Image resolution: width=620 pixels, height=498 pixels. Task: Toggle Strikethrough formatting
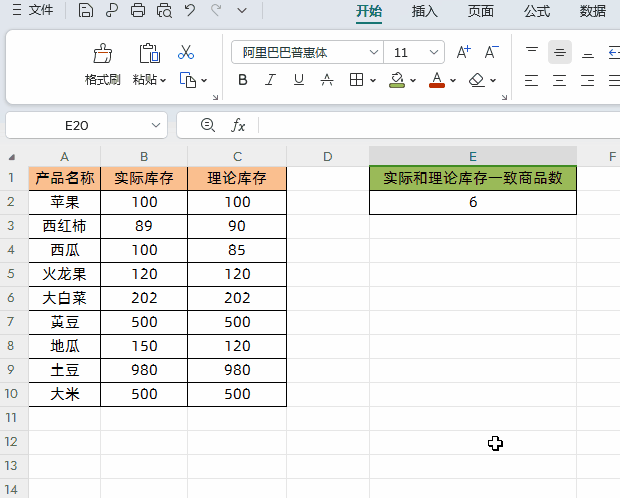(x=327, y=80)
